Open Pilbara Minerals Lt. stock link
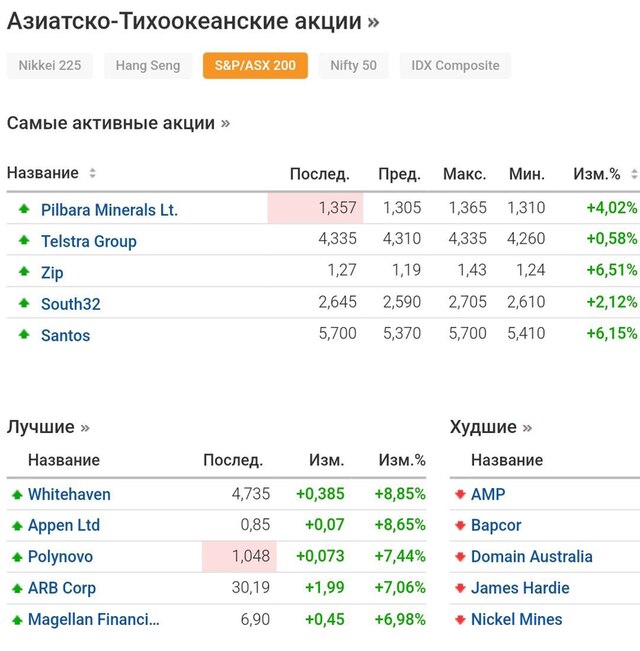 coord(109,210)
